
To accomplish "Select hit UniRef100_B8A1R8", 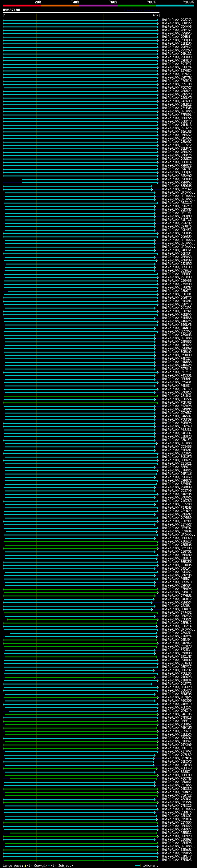I will [x=177, y=131].
